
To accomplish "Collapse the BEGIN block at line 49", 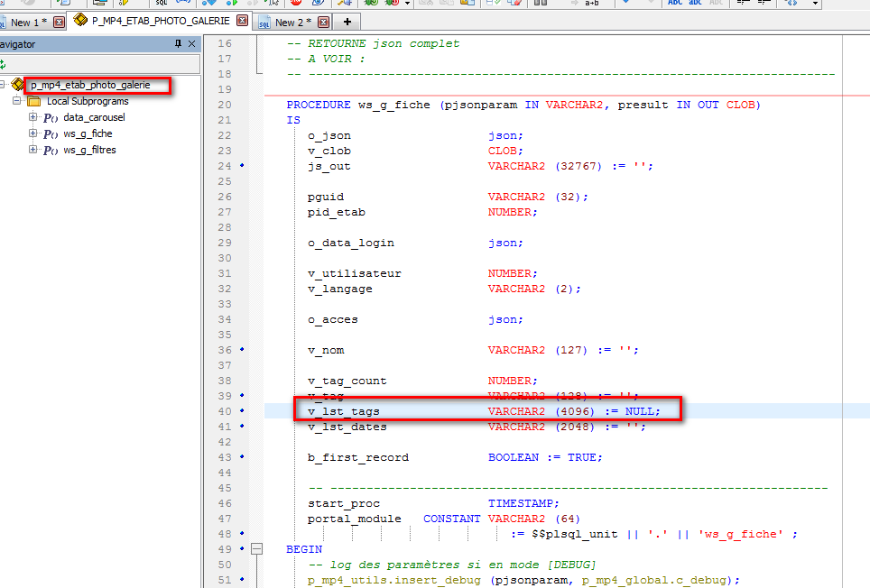I will 256,549.
